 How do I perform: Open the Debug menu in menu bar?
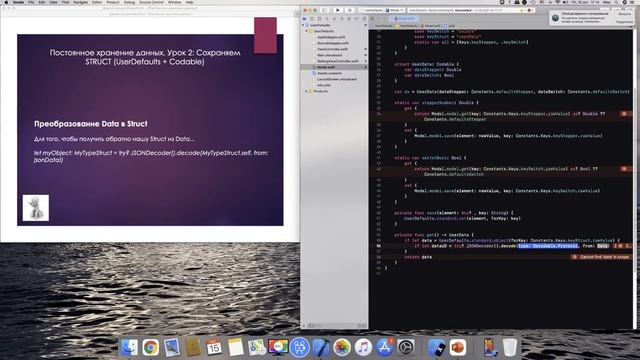[129, 2]
